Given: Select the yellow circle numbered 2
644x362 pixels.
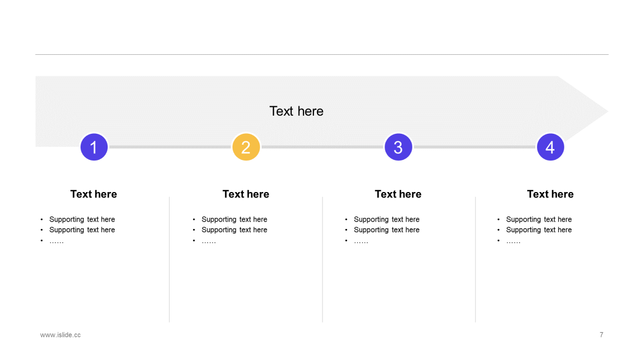Looking at the screenshot, I should click(x=246, y=147).
